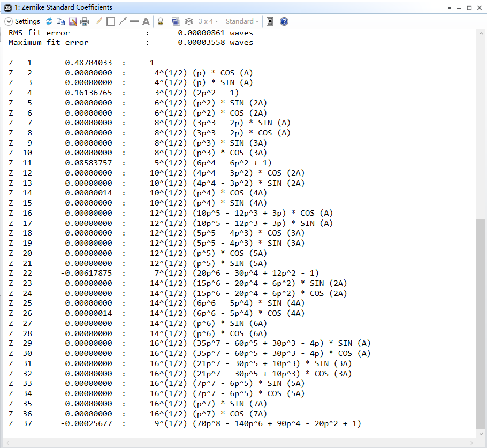Screen dimensions: 487x448
Task: Click the vertical scrollbar thumb
Action: [481, 324]
